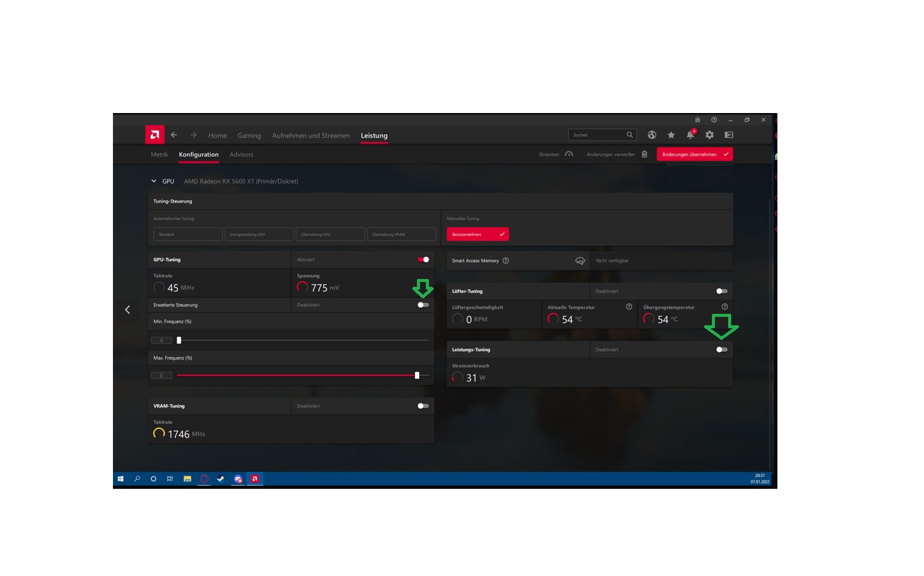Select Benutzerdefiniert manual tuning
924x576 pixels.
point(478,234)
